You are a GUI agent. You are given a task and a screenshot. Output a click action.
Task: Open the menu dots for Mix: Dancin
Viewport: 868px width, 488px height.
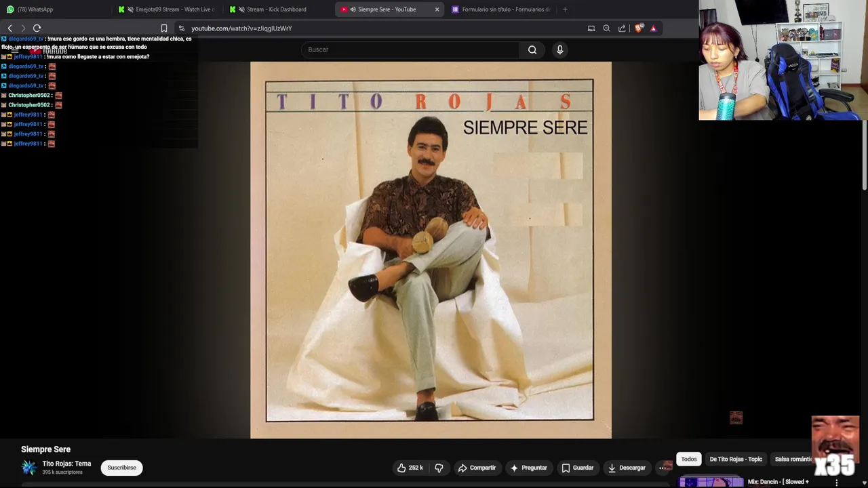837,483
